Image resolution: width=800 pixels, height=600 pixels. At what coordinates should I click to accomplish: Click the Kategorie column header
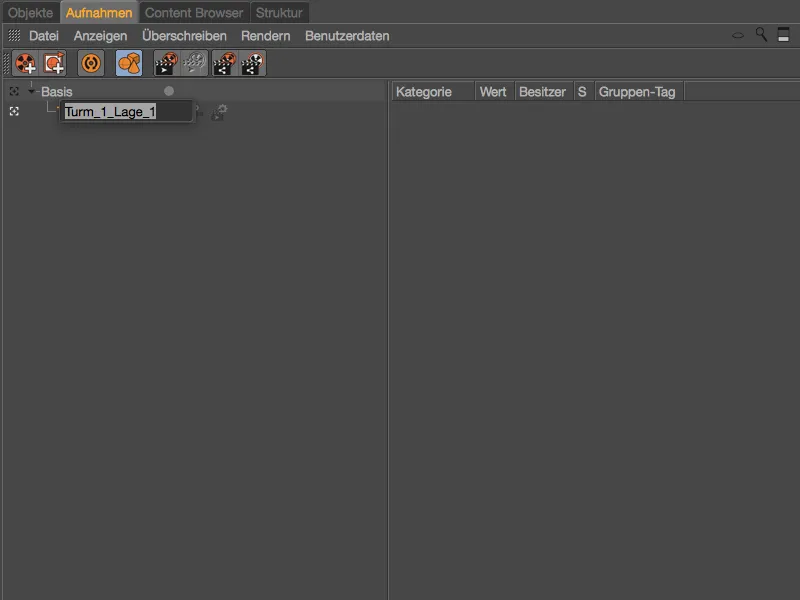(433, 92)
